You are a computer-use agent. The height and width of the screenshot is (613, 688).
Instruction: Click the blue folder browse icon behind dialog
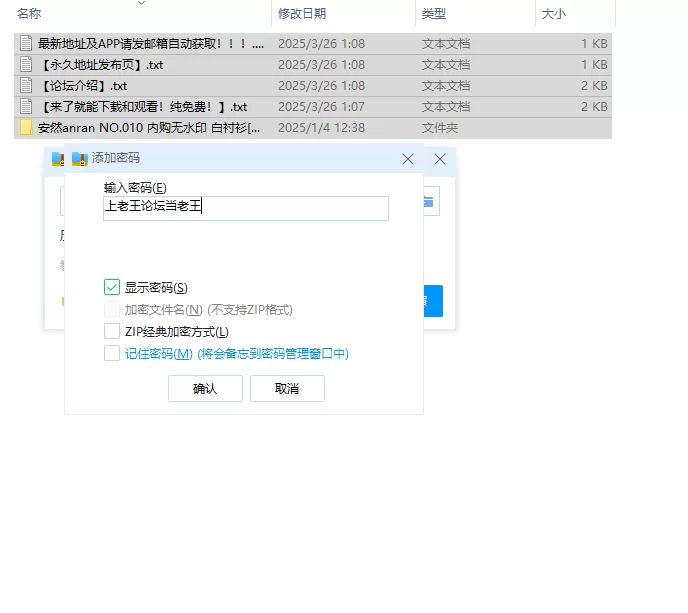pos(429,201)
